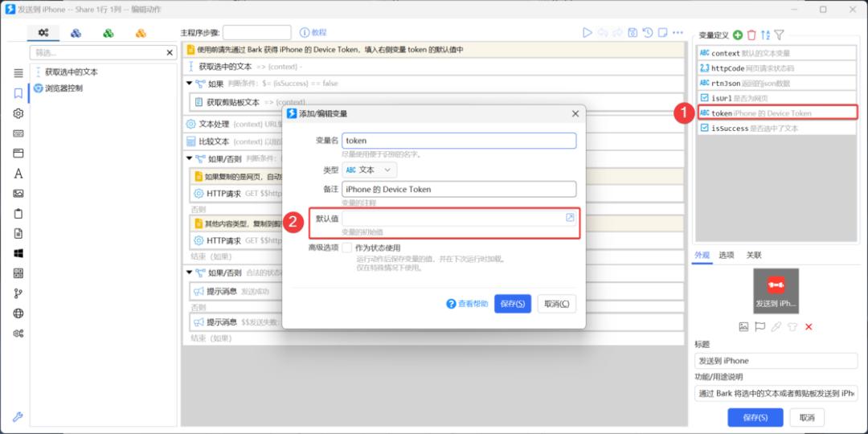Collapse the 如果/否则 合法的状态 step triangle
868x434 pixels.
(x=190, y=272)
